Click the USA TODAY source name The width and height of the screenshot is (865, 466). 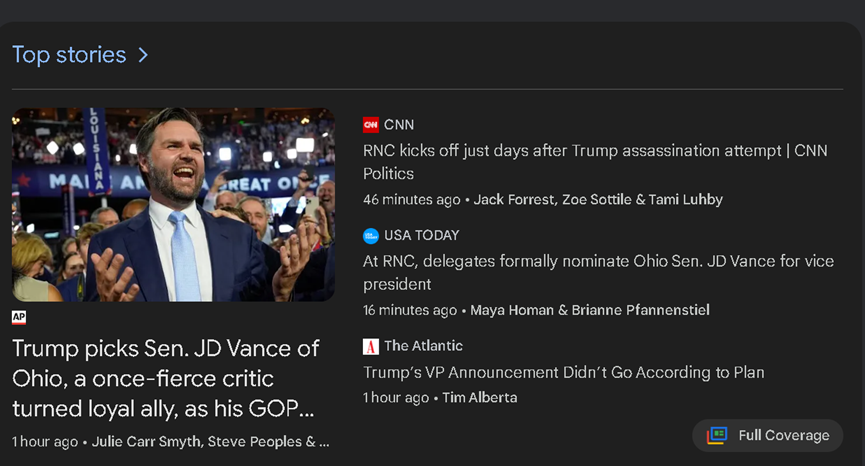coord(421,235)
